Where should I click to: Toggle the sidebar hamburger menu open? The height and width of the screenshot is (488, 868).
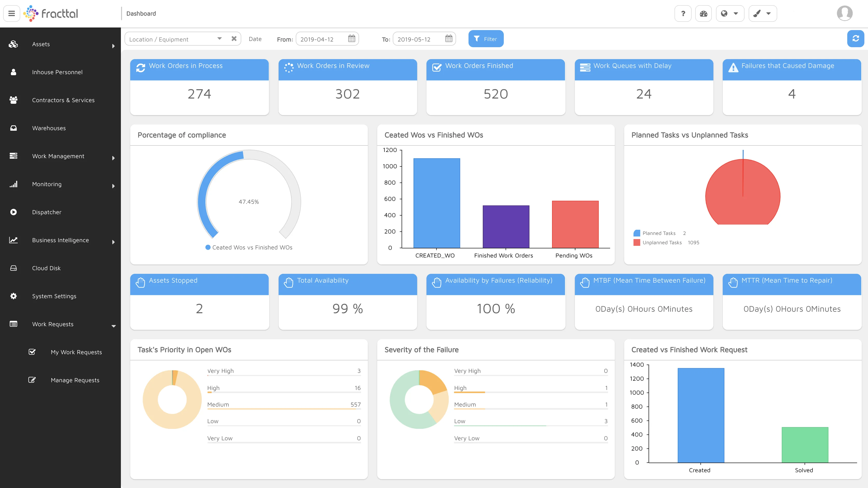[x=12, y=13]
